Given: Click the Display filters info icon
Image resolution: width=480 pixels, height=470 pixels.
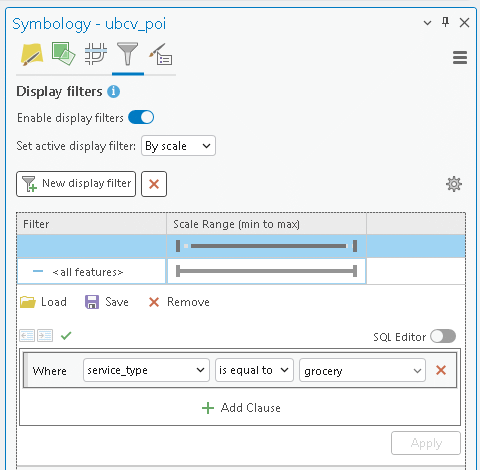Looking at the screenshot, I should click(113, 91).
